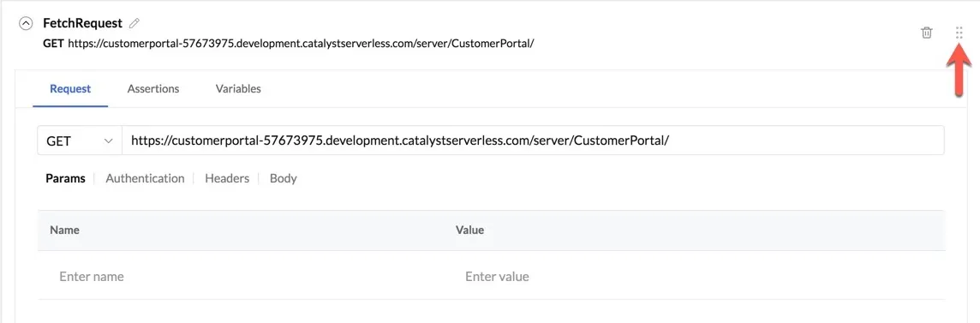The image size is (980, 323).
Task: Open the Assertions tab
Action: click(153, 89)
